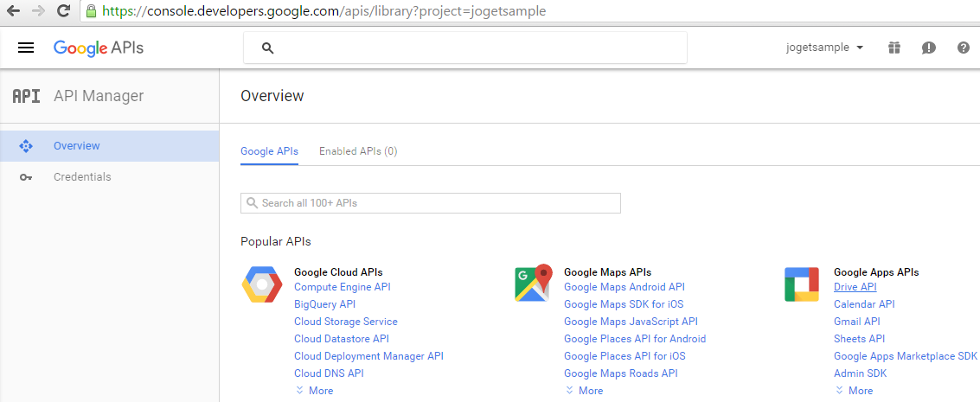Open the jogetsample project dropdown
The width and height of the screenshot is (980, 402).
[824, 48]
